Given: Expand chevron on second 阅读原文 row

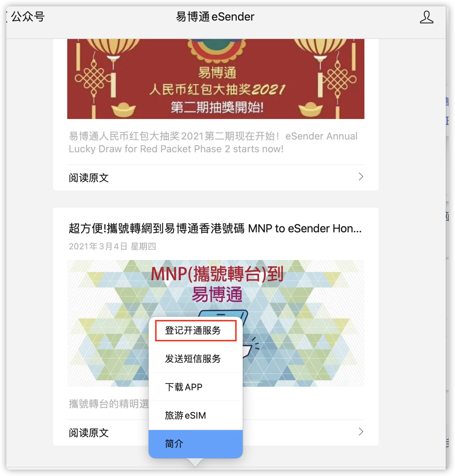Looking at the screenshot, I should click(x=361, y=431).
